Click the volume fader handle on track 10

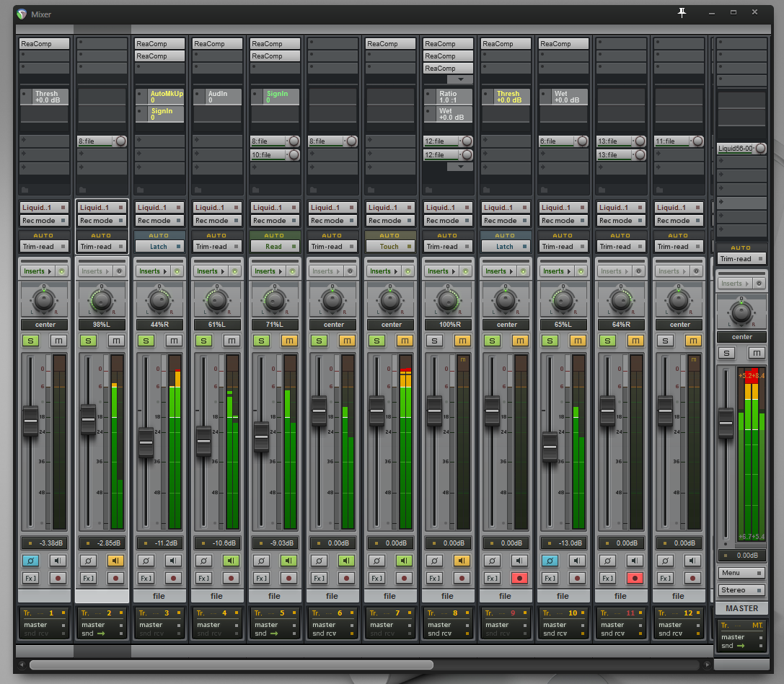(550, 447)
